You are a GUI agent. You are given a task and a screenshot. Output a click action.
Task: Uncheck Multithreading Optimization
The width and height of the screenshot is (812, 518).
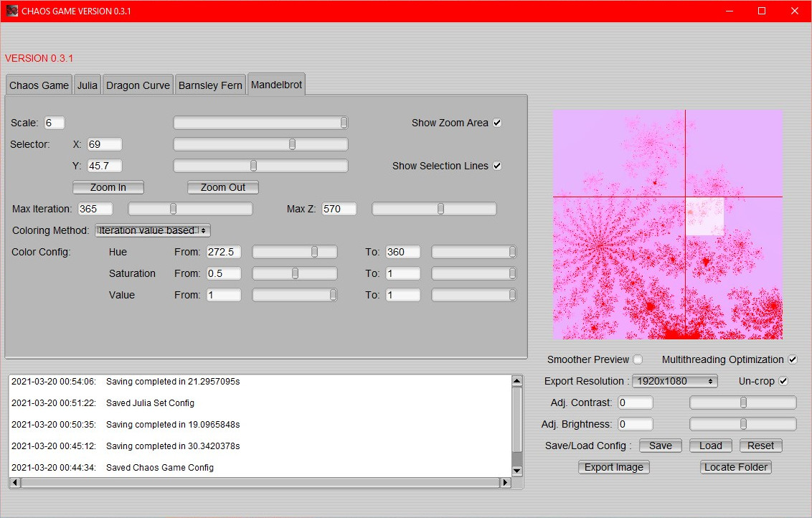click(x=792, y=359)
